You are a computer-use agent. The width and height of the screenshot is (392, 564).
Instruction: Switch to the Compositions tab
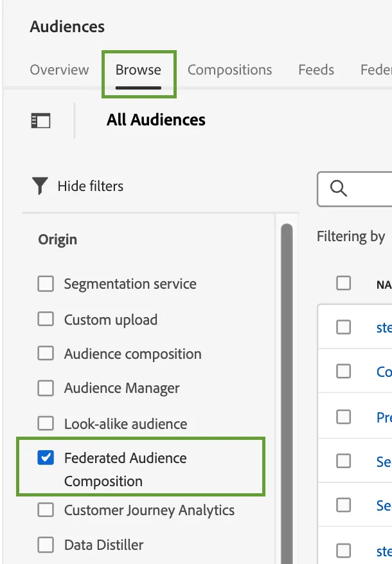[x=229, y=70]
